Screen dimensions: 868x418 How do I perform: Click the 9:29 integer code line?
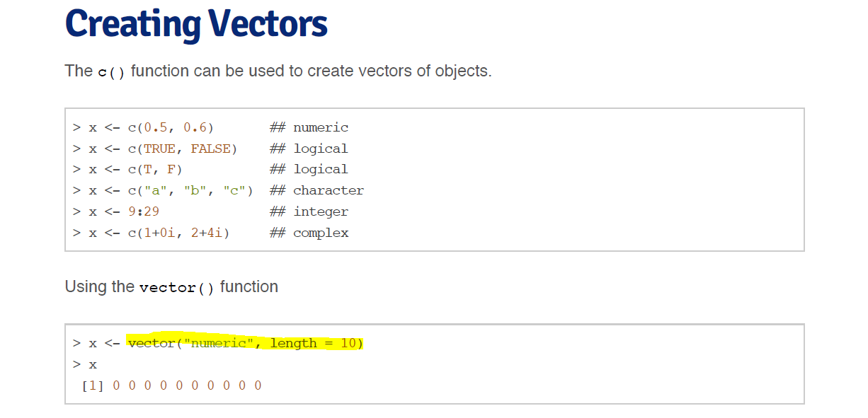point(120,211)
